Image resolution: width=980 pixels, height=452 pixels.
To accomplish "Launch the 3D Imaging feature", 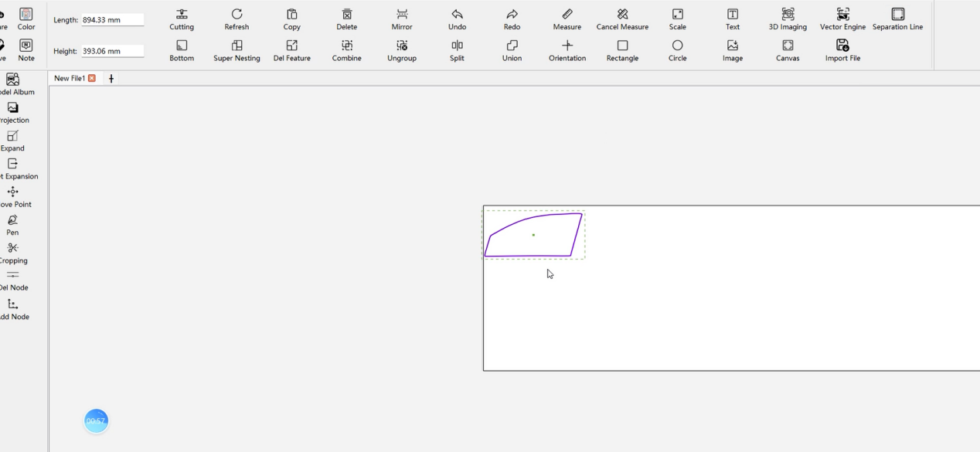I will pos(788,19).
